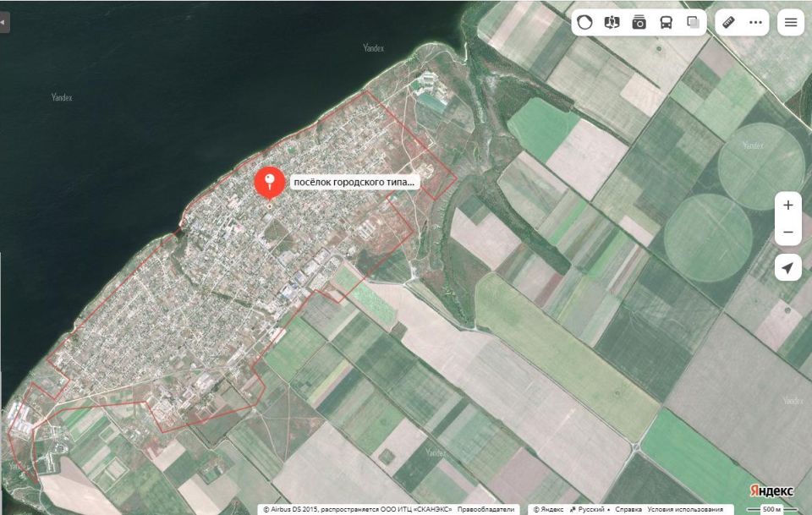Zoom in with the plus button
This screenshot has width=812, height=515.
(x=787, y=205)
